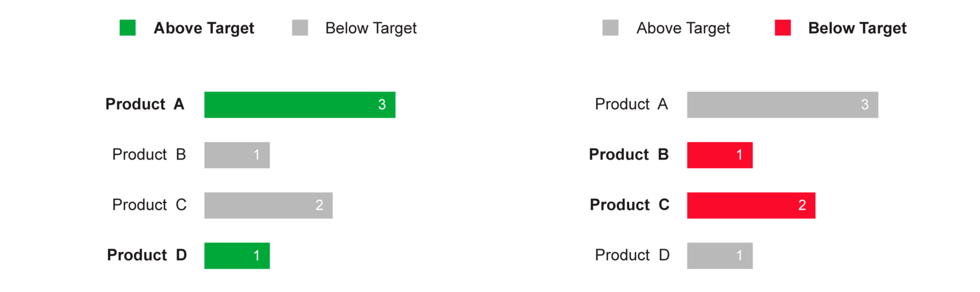Screen dimensions: 980x292
Task: Select the bold Product B axis label
Action: click(x=629, y=155)
